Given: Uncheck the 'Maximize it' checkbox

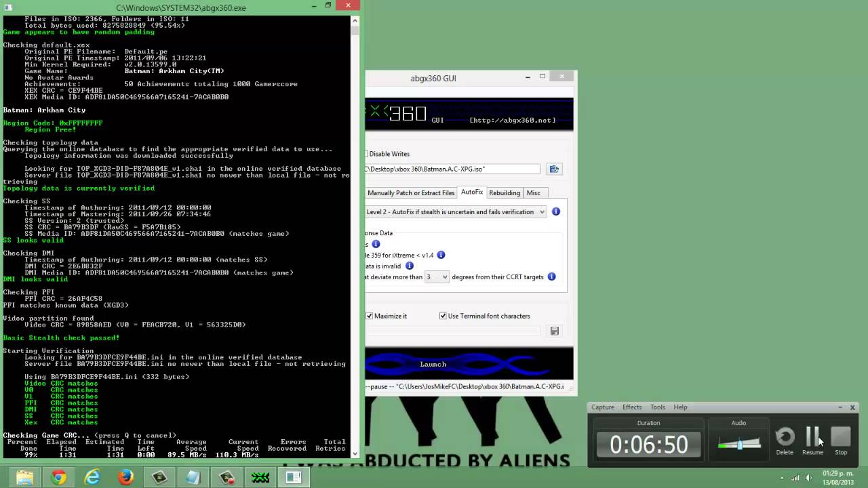Looking at the screenshot, I should pyautogui.click(x=370, y=316).
